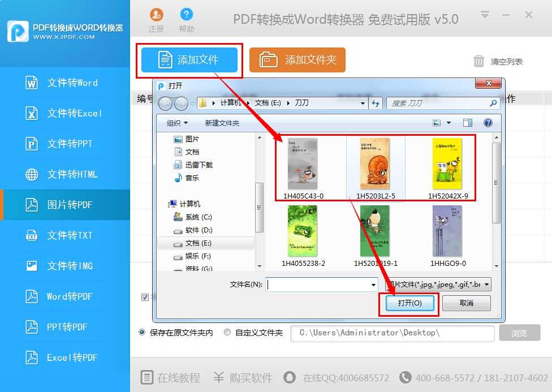Click the blue help question mark in the dialog
The image size is (552, 392).
(x=488, y=123)
